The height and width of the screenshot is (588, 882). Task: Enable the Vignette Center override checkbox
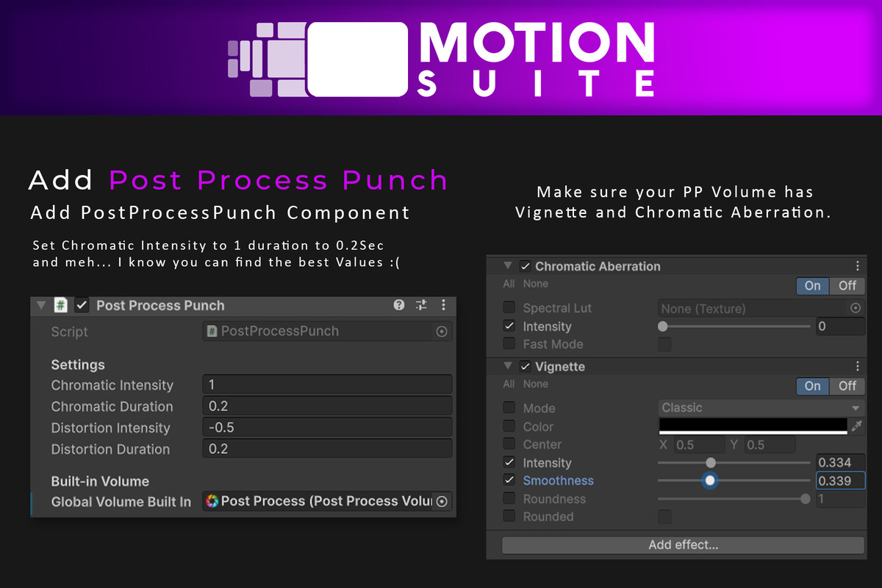pos(509,444)
